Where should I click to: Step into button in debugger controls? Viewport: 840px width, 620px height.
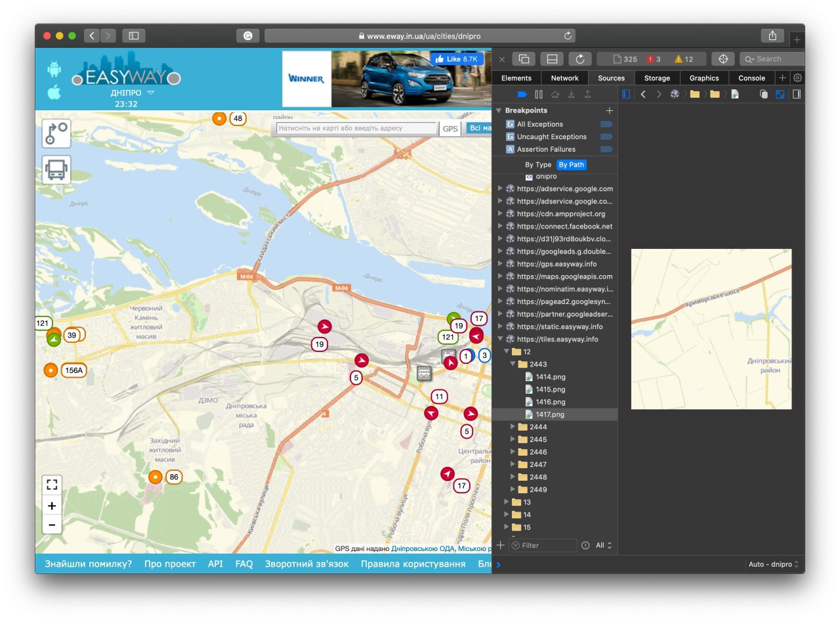tap(571, 95)
